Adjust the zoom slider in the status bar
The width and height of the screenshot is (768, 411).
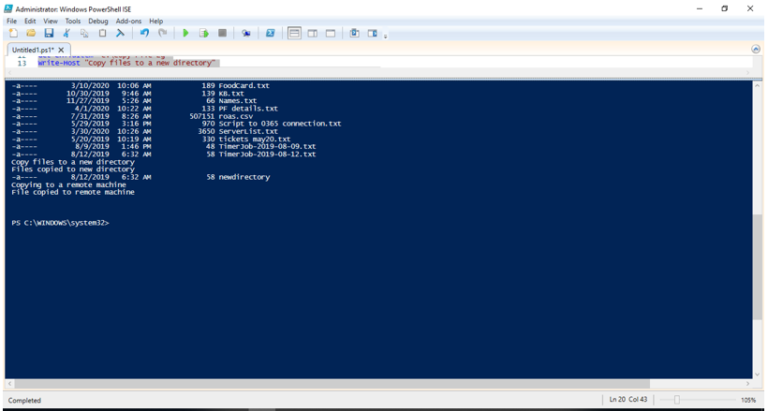[676, 400]
